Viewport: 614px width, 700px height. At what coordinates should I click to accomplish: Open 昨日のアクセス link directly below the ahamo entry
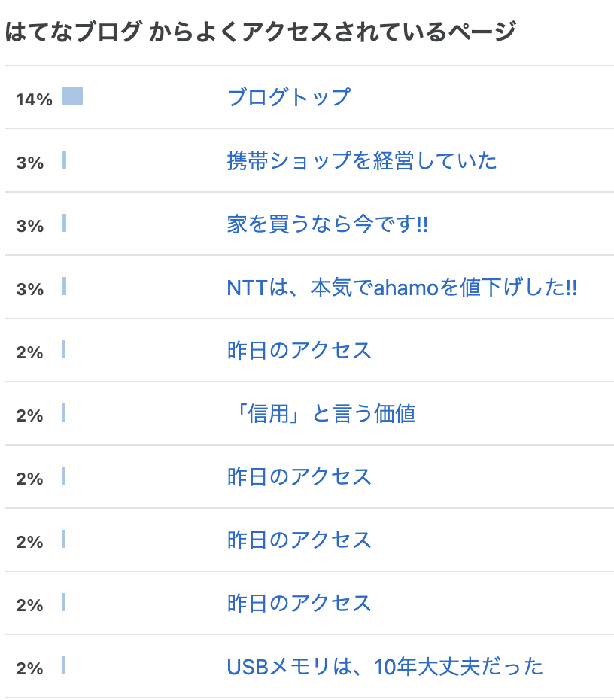pos(299,351)
